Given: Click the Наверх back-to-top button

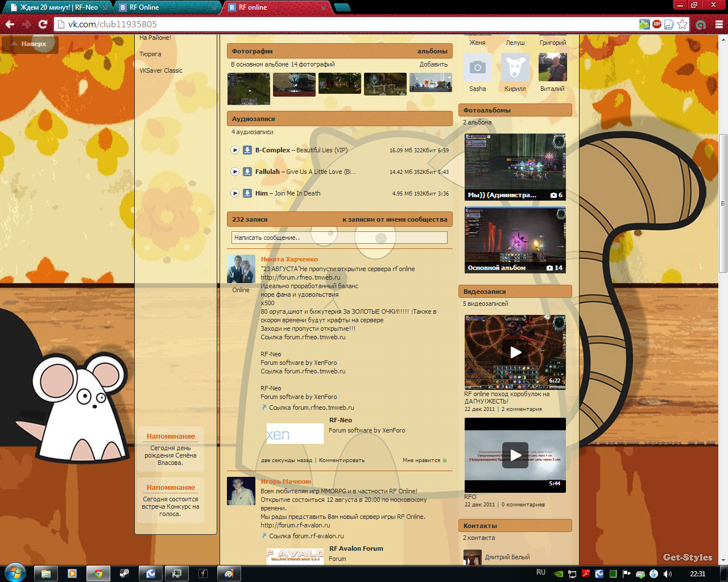Looking at the screenshot, I should (30, 44).
